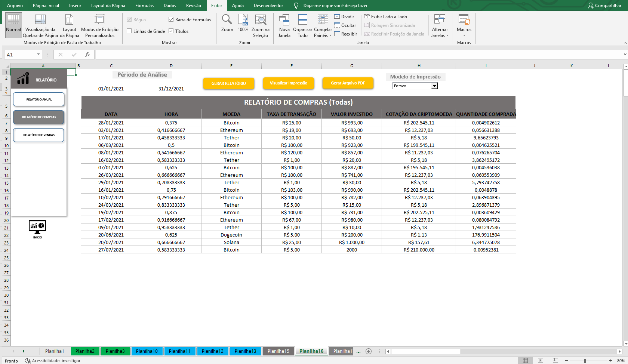Click the Relatório chart logo icon

[x=23, y=78]
